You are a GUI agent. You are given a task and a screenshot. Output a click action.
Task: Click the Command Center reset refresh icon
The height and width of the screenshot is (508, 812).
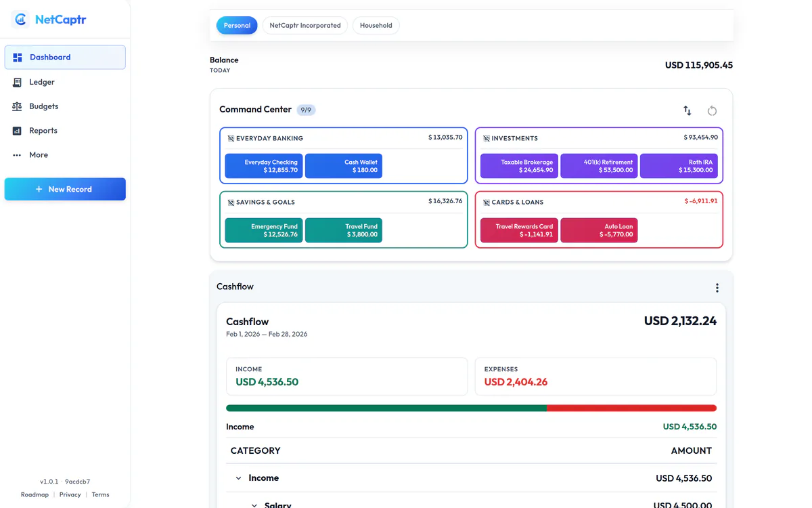click(x=712, y=110)
